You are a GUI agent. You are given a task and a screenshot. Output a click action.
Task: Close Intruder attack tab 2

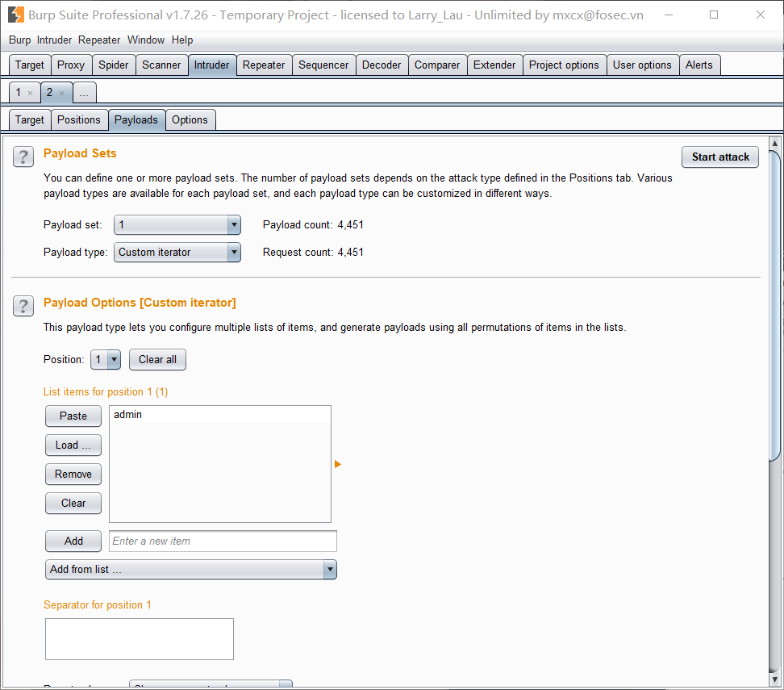[61, 93]
